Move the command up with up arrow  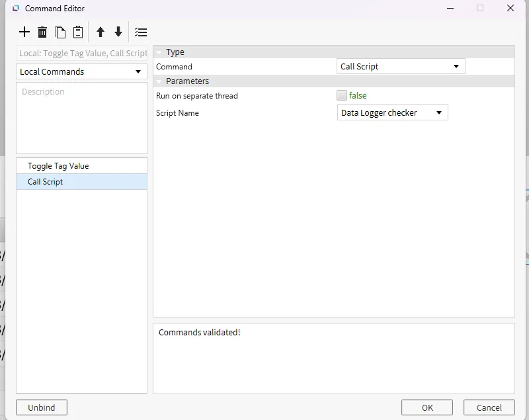pyautogui.click(x=101, y=32)
